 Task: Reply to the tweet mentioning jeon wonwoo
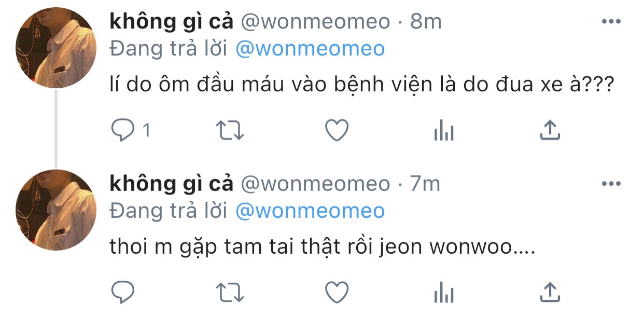123,293
